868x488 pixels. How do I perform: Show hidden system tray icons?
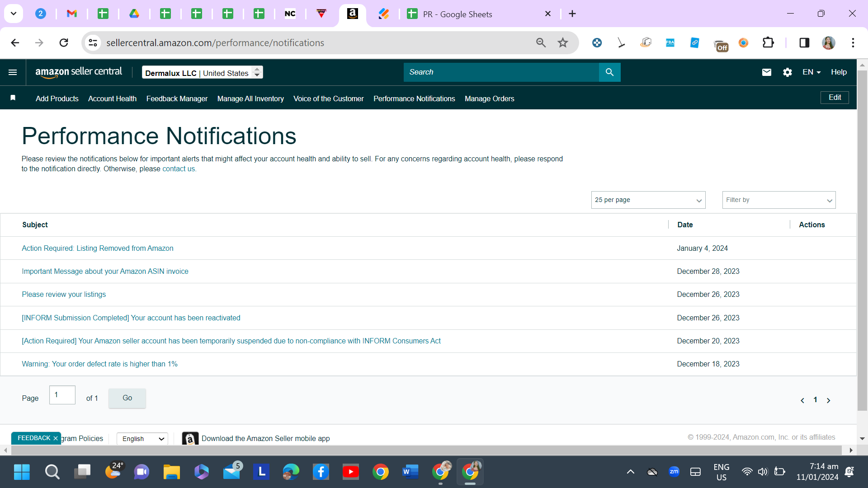pyautogui.click(x=630, y=472)
